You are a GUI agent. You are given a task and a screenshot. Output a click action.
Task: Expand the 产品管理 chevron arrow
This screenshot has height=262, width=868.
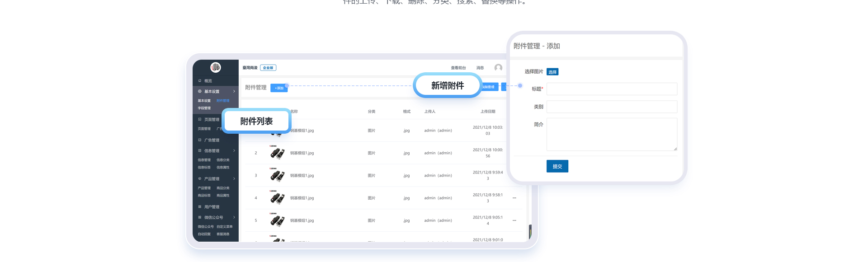pyautogui.click(x=234, y=179)
